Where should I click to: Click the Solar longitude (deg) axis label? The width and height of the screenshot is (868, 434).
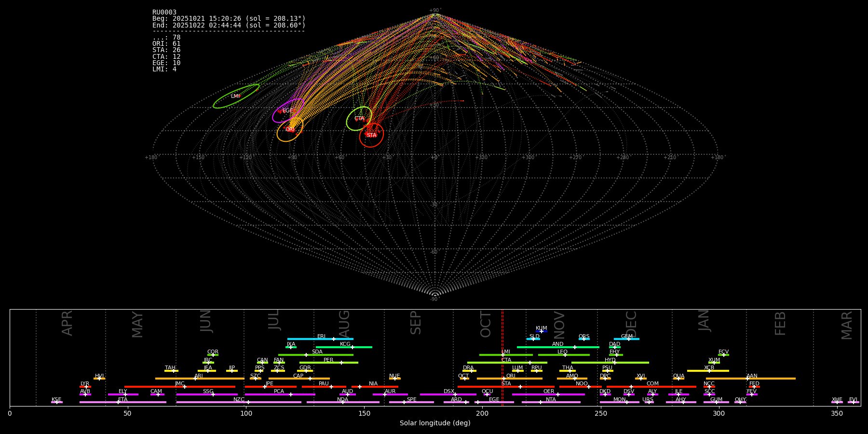tap(435, 423)
